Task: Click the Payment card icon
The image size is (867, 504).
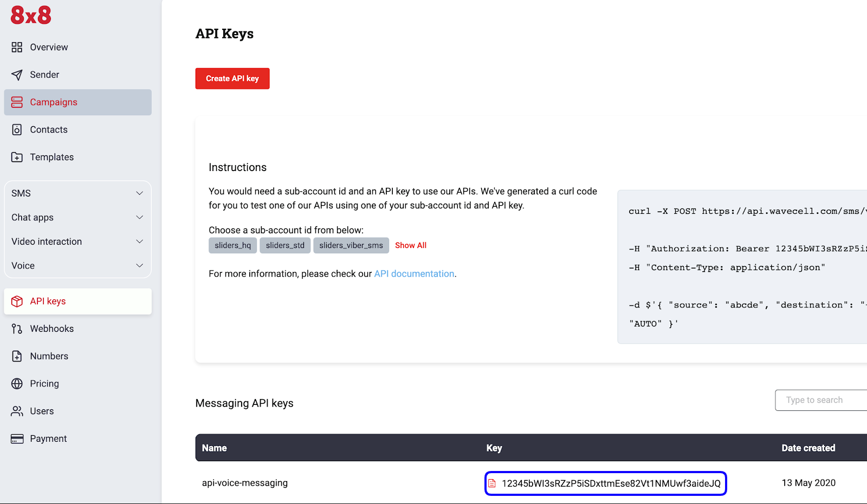Action: (17, 439)
